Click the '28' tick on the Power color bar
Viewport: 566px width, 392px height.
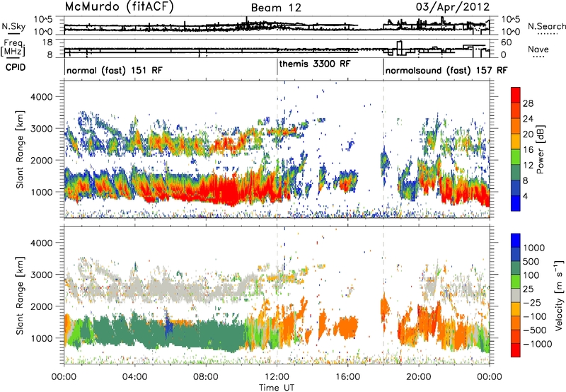coord(528,103)
